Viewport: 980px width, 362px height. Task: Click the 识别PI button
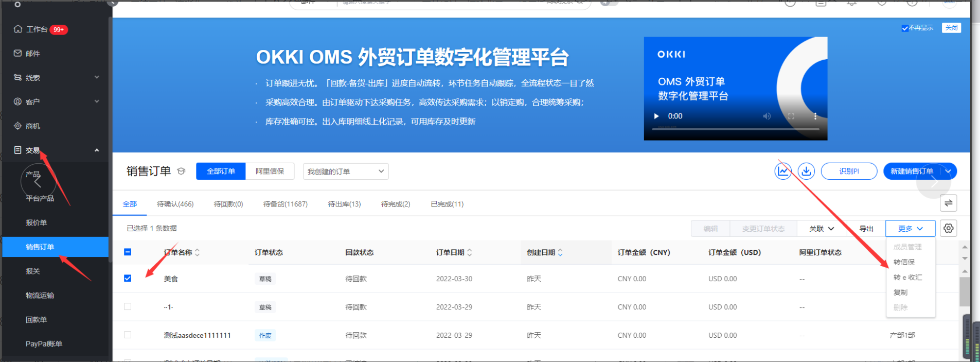pyautogui.click(x=849, y=171)
